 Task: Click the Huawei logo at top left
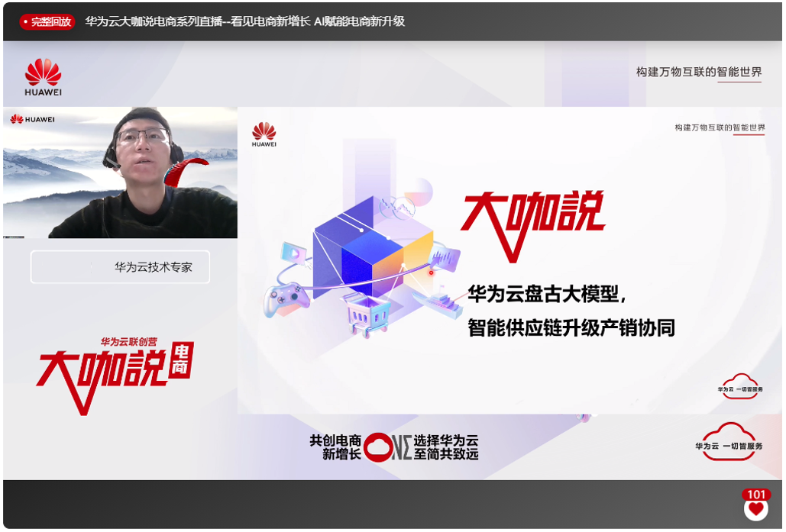[43, 77]
